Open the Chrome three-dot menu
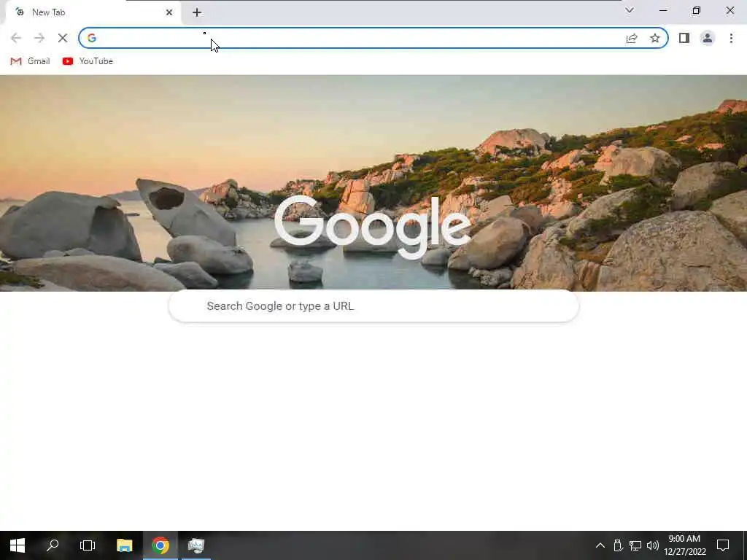The image size is (747, 560). [731, 38]
